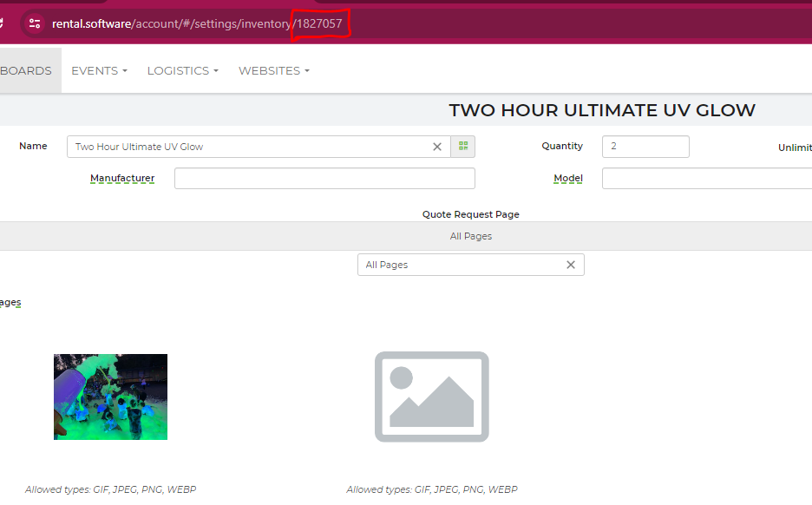Expand the WEBSITES navigation dropdown
Image resolution: width=812 pixels, height=505 pixels.
tap(273, 70)
